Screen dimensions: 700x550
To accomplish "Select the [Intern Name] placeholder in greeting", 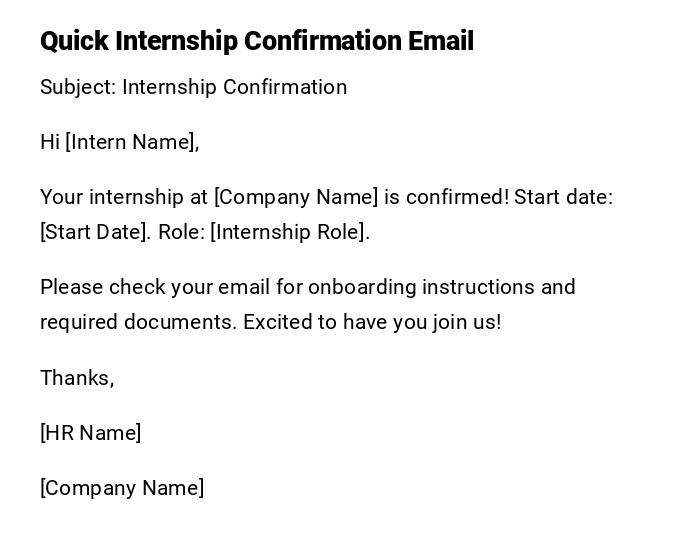I will pyautogui.click(x=130, y=142).
